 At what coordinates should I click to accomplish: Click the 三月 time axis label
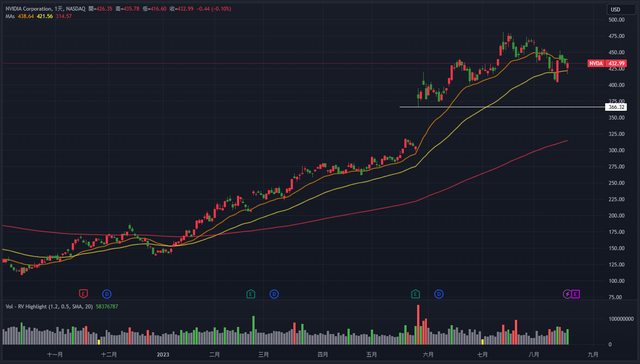point(263,355)
